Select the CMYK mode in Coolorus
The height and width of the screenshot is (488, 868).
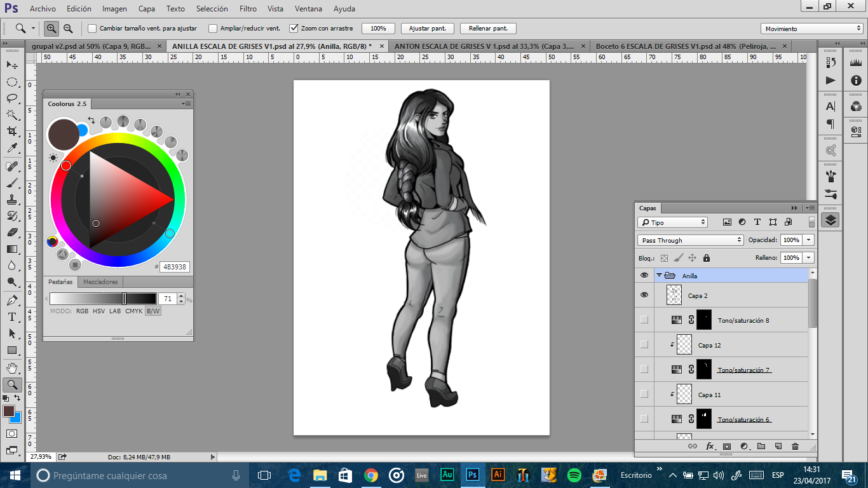(133, 311)
